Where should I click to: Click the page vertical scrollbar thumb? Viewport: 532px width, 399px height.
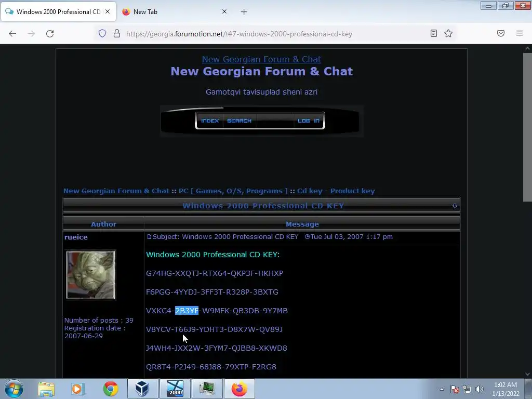pos(527,127)
